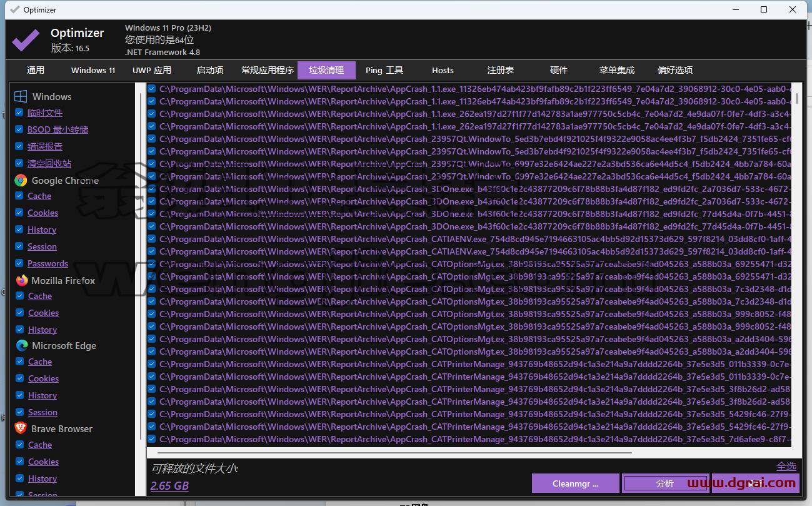The height and width of the screenshot is (506, 812).
Task: Switch to the 通用 tab
Action: [36, 70]
